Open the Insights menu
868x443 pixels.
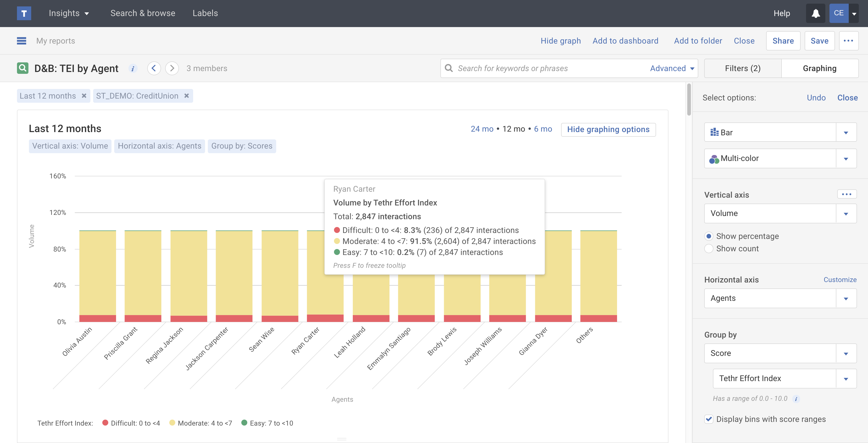click(69, 13)
